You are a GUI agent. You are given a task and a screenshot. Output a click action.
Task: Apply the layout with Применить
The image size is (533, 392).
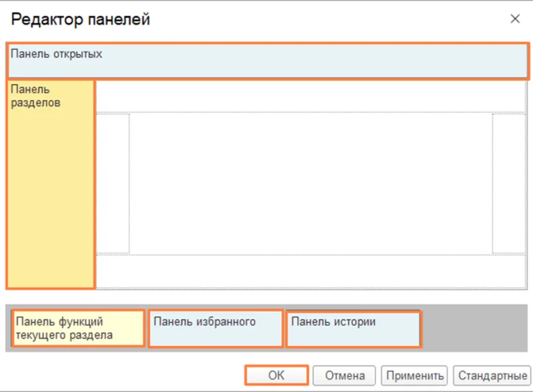pos(414,375)
